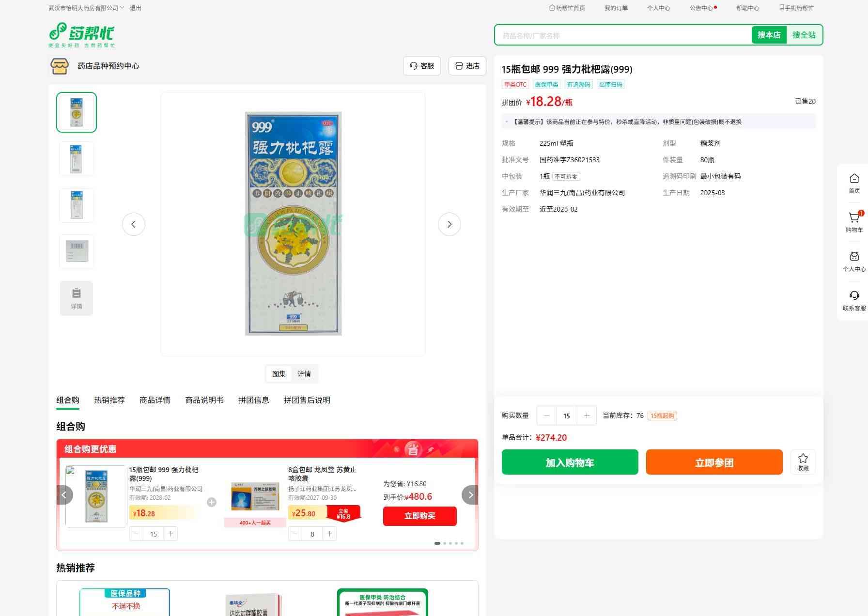The image size is (868, 616).
Task: Advance combo deals carousel with right chevron
Action: click(470, 495)
